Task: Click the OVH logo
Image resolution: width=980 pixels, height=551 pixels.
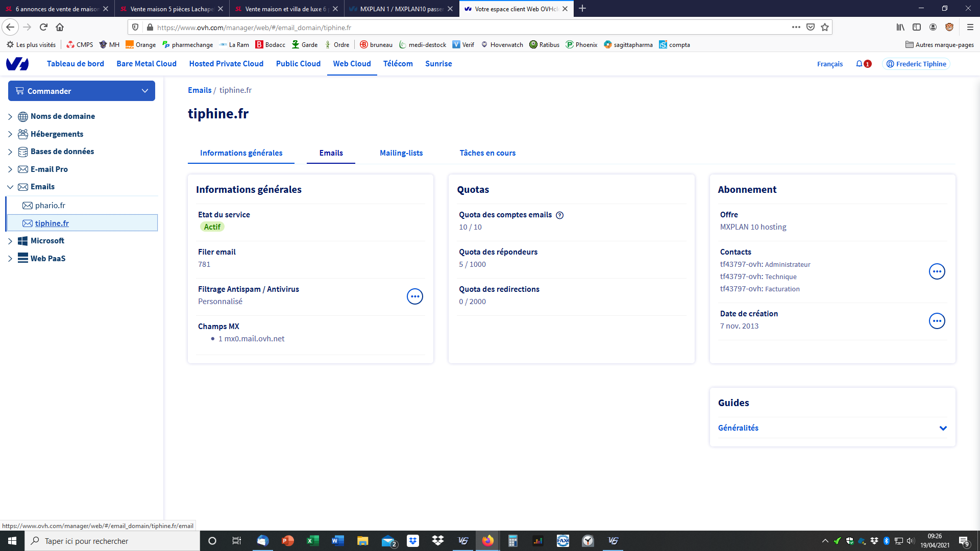Action: (17, 64)
